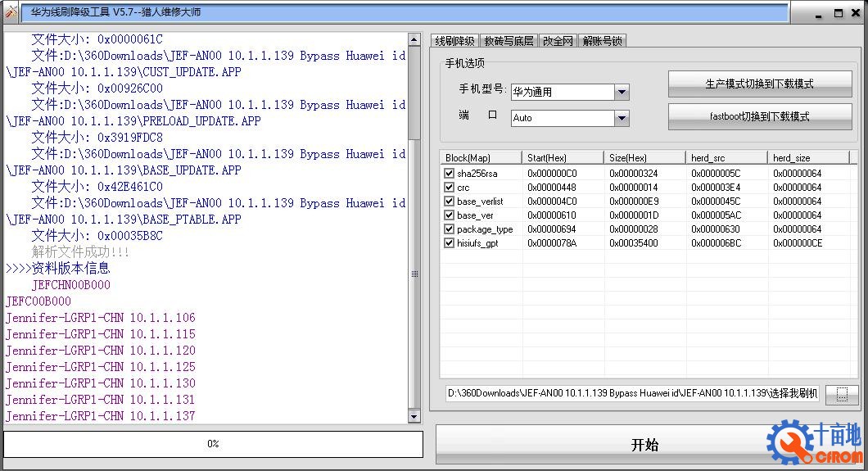Switch to the 救砖写底层 tab
Screen dimensions: 868x471
click(509, 41)
